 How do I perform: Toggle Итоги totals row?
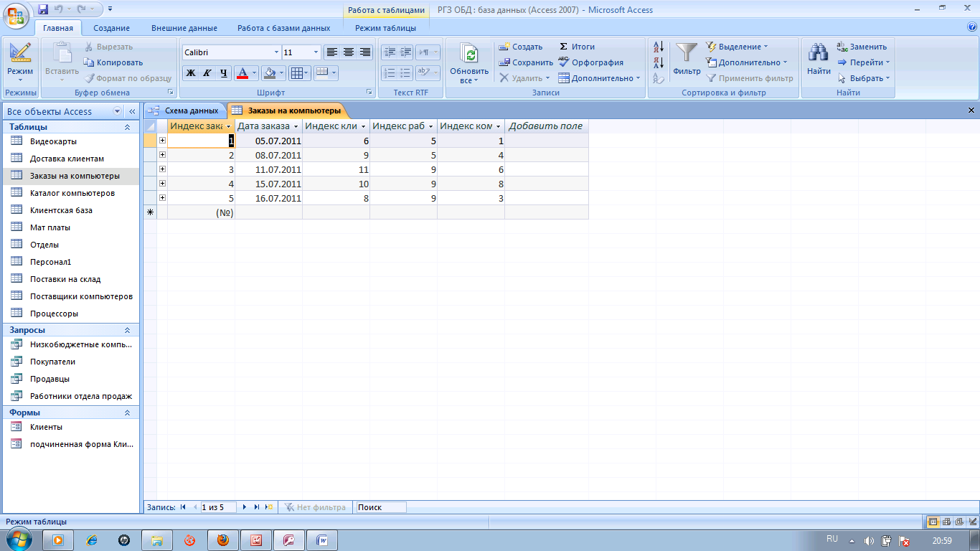(x=577, y=47)
